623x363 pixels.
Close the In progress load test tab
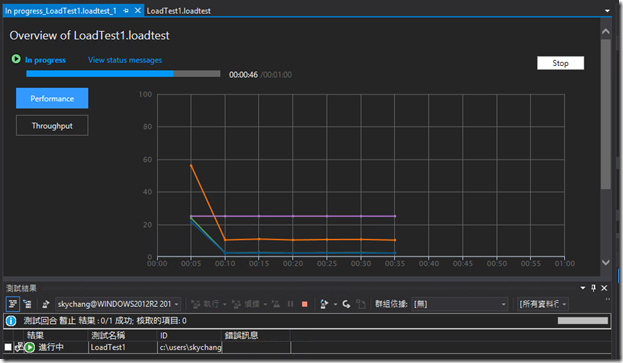137,11
